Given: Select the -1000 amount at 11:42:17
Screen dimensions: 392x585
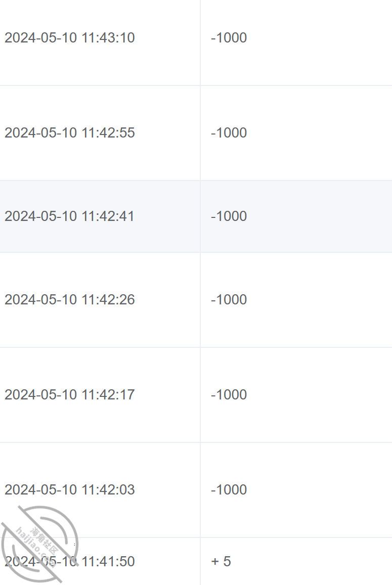Looking at the screenshot, I should [x=229, y=395].
